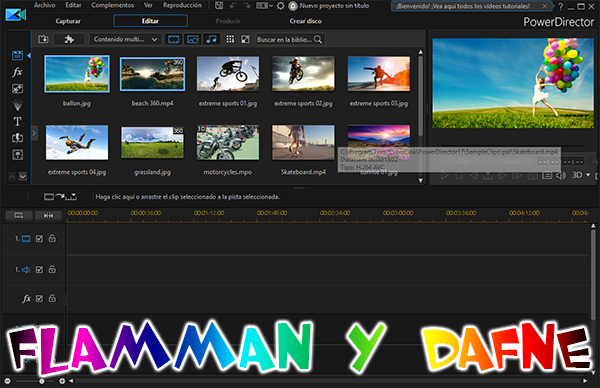Select the motorcycles.mpo thumbnail
600x388 pixels.
point(228,142)
